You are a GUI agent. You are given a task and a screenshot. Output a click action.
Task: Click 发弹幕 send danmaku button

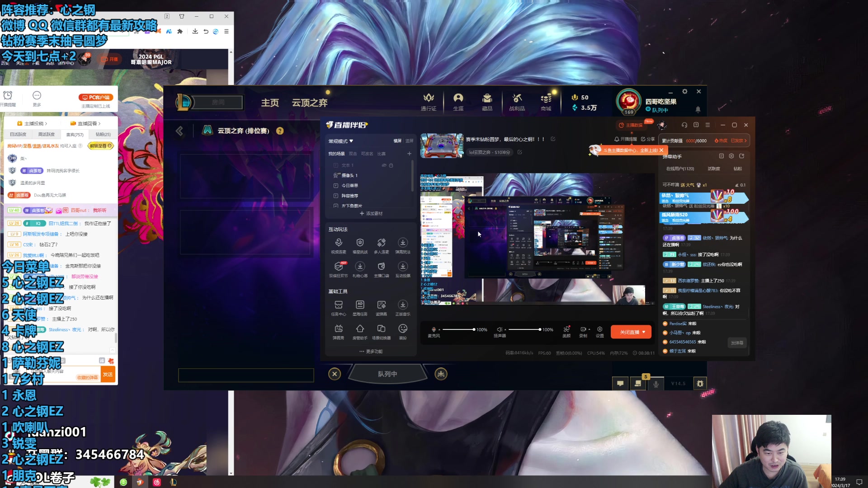pyautogui.click(x=737, y=343)
